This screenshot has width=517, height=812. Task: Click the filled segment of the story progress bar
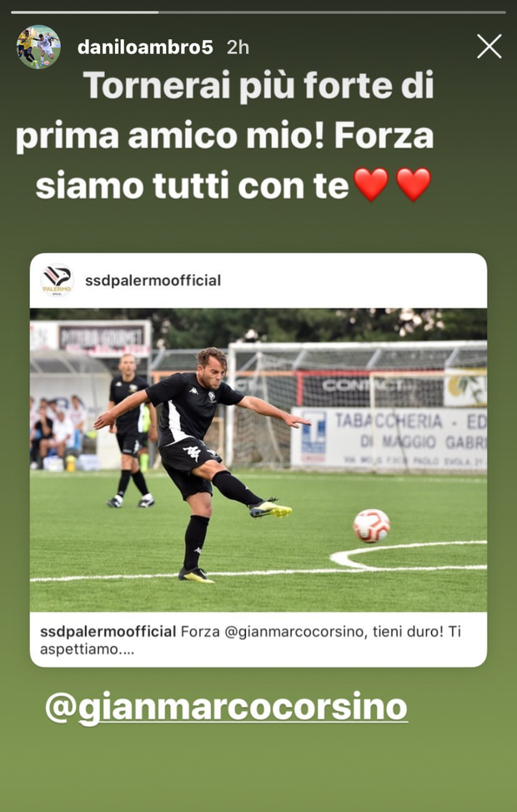84,12
